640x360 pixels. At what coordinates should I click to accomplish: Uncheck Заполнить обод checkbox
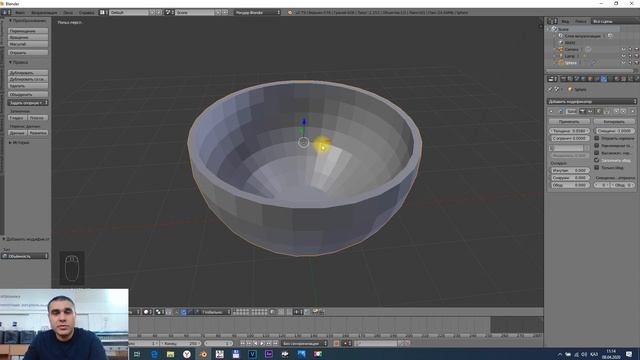[597, 160]
